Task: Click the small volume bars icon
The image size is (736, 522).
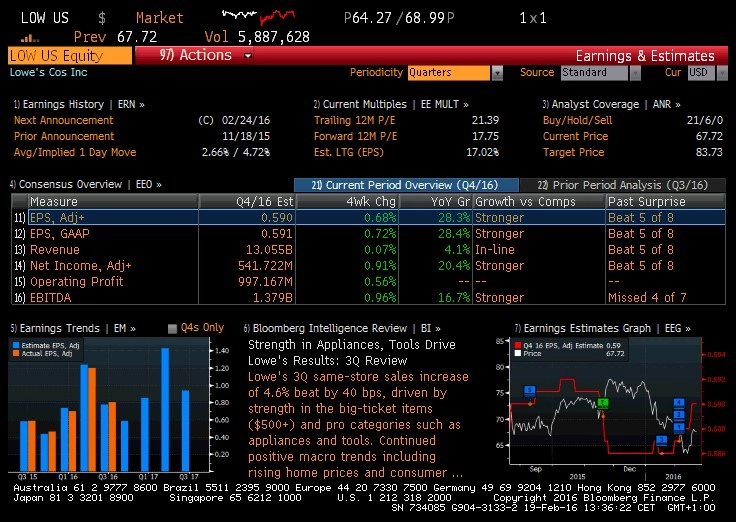Action: tap(30, 38)
